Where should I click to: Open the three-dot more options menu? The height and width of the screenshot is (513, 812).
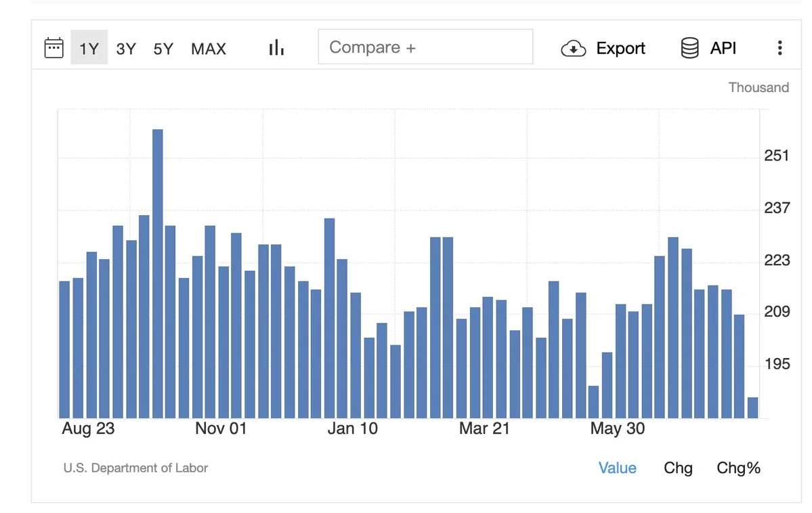[x=779, y=47]
